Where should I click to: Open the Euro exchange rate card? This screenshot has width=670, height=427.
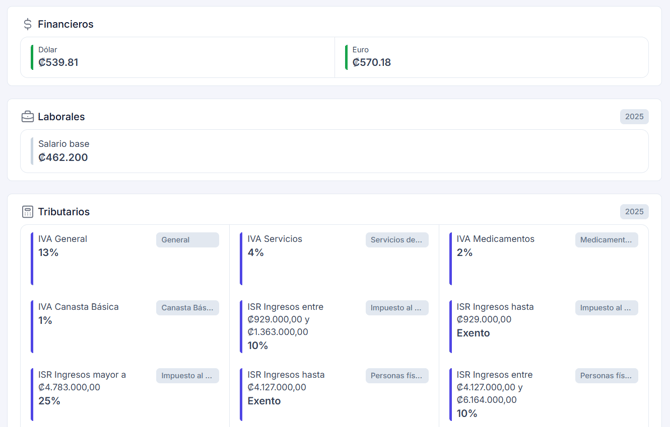(x=493, y=57)
